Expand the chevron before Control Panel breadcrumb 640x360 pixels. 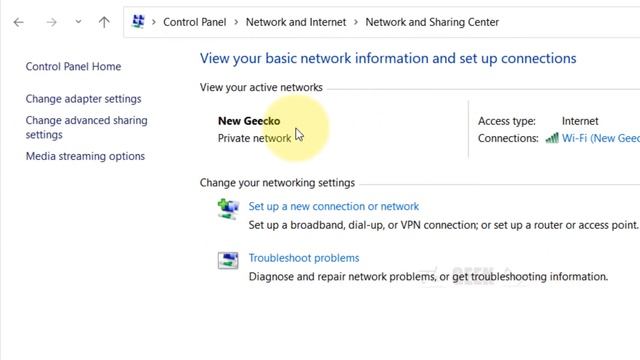[x=154, y=22]
